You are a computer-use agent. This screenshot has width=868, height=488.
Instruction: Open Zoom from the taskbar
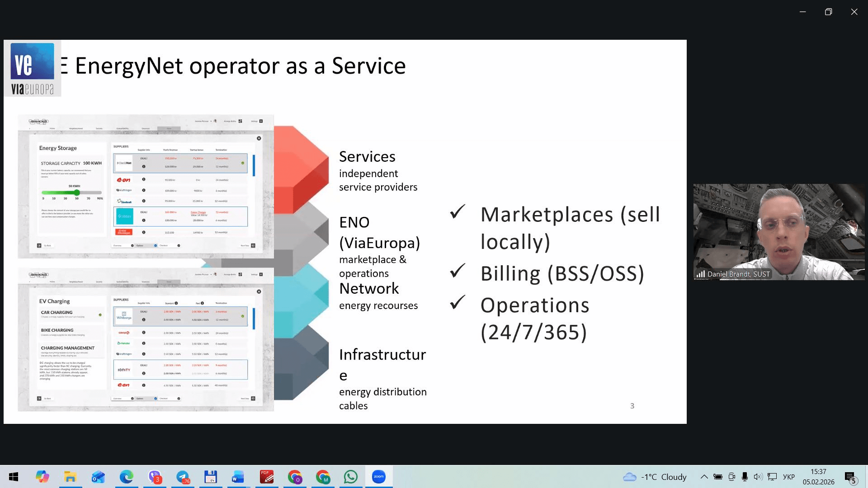[x=378, y=477]
